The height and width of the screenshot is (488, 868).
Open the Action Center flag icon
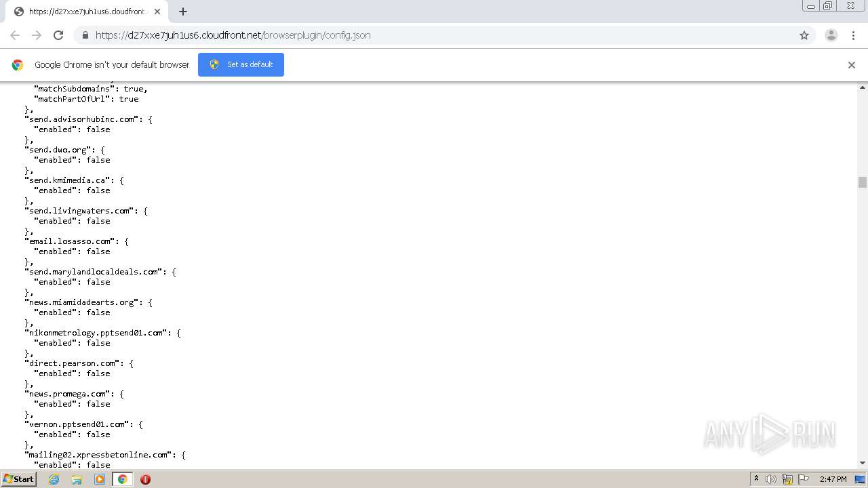[x=804, y=479]
